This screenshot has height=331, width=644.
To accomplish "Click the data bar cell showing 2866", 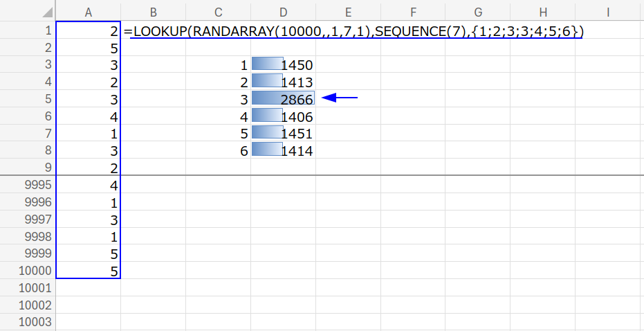I will pos(283,99).
